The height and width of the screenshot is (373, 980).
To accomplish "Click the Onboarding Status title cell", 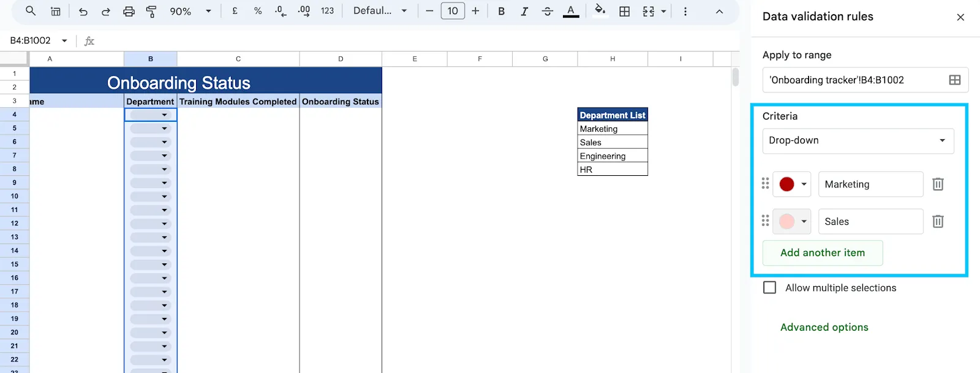I will [x=206, y=80].
